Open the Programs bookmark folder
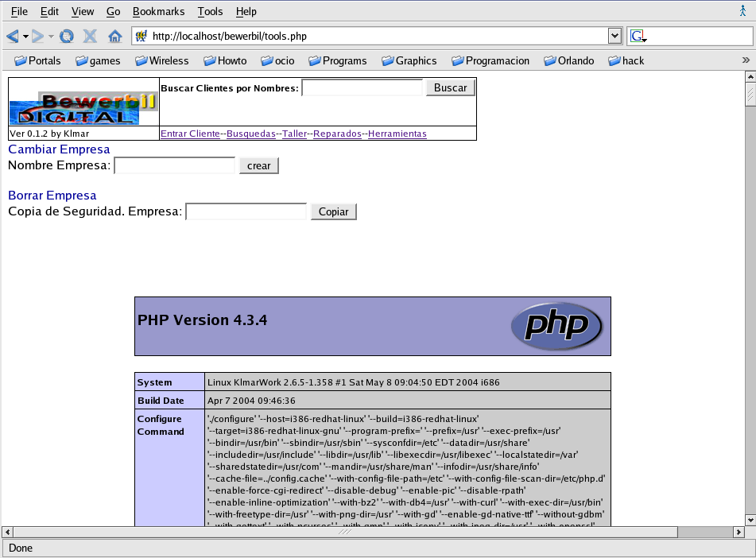This screenshot has height=558, width=756. (338, 60)
